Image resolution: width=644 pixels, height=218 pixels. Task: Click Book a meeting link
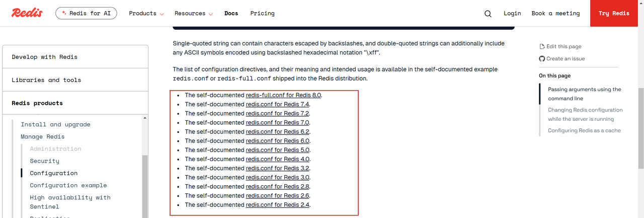pos(555,14)
